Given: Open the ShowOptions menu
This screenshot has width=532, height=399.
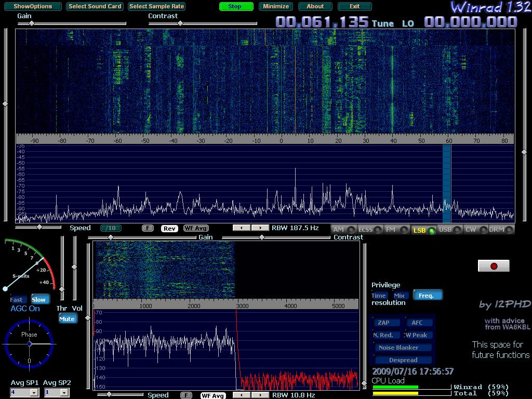Looking at the screenshot, I should [x=33, y=6].
